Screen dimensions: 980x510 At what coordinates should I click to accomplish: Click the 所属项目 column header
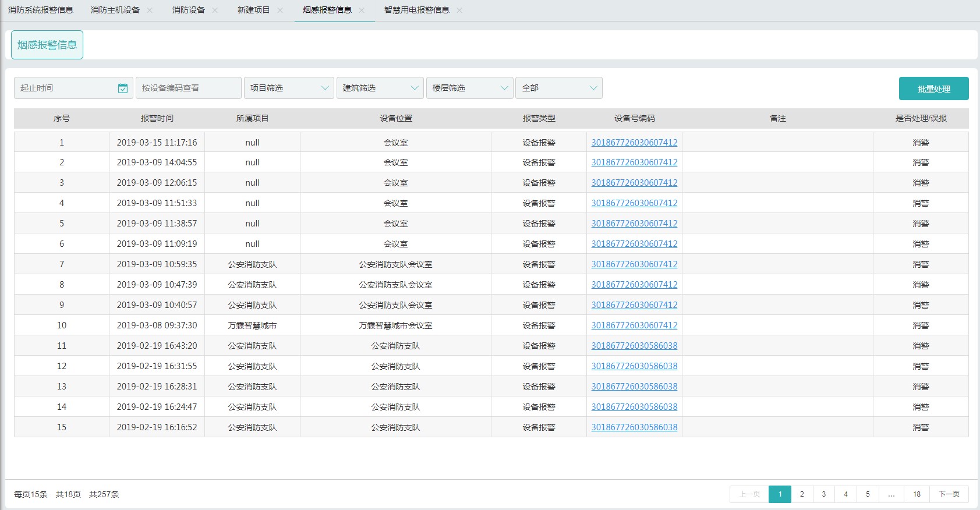pyautogui.click(x=253, y=118)
